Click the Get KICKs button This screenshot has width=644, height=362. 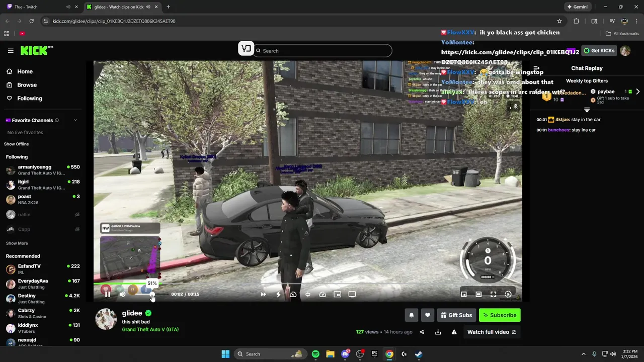599,51
